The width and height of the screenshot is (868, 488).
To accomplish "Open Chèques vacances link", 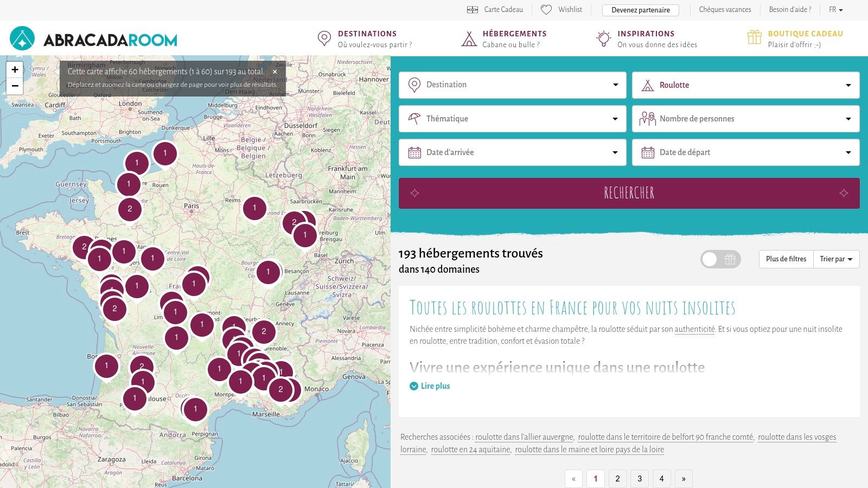I will (725, 10).
